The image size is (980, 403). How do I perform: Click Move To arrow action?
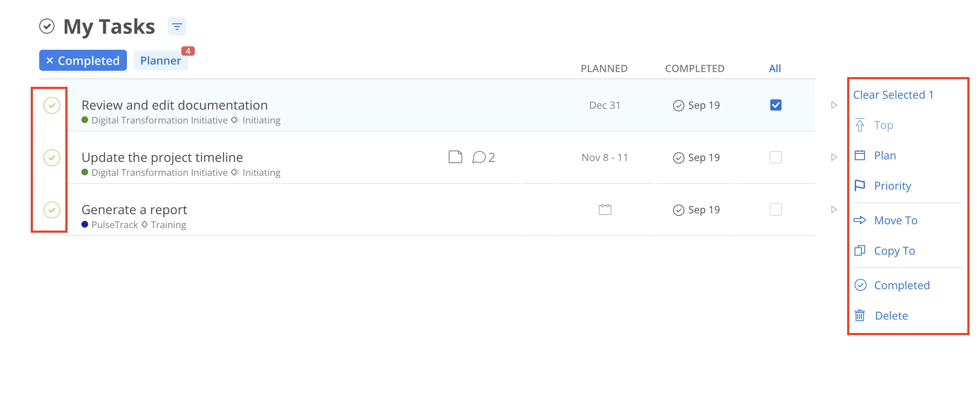tap(895, 220)
